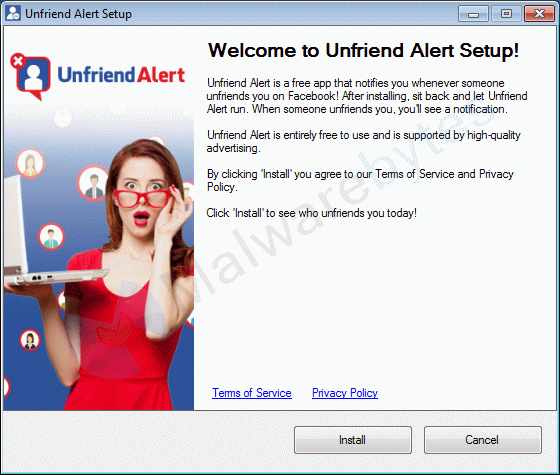560x475 pixels.
Task: Click the suited man avatar circle
Action: (x=93, y=183)
